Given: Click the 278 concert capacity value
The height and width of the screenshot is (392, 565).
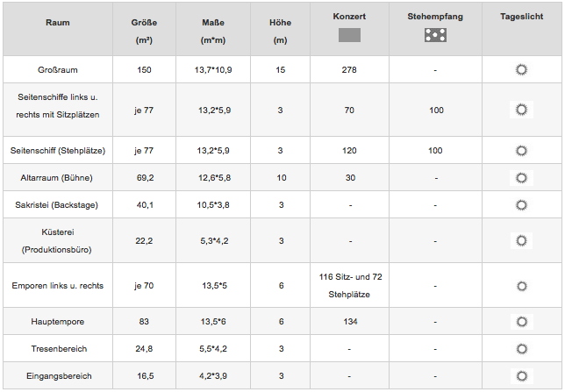Looking at the screenshot, I should (349, 70).
